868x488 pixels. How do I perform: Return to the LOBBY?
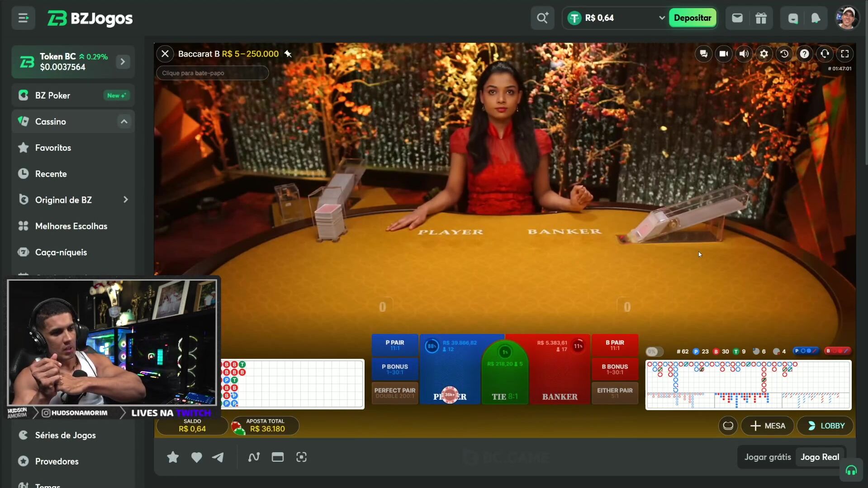(825, 426)
